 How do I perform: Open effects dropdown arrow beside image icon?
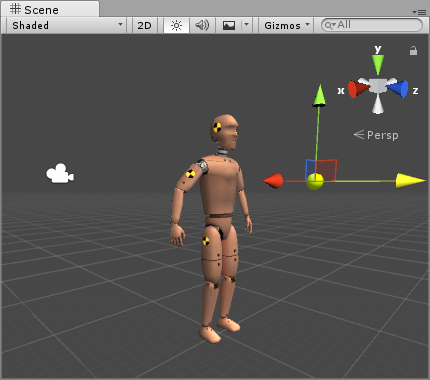pos(247,25)
